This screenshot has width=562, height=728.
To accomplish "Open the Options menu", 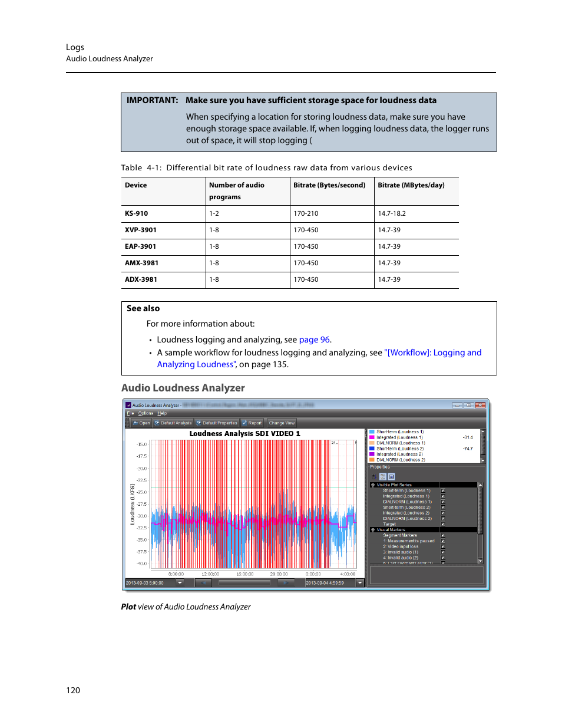I will tap(146, 413).
